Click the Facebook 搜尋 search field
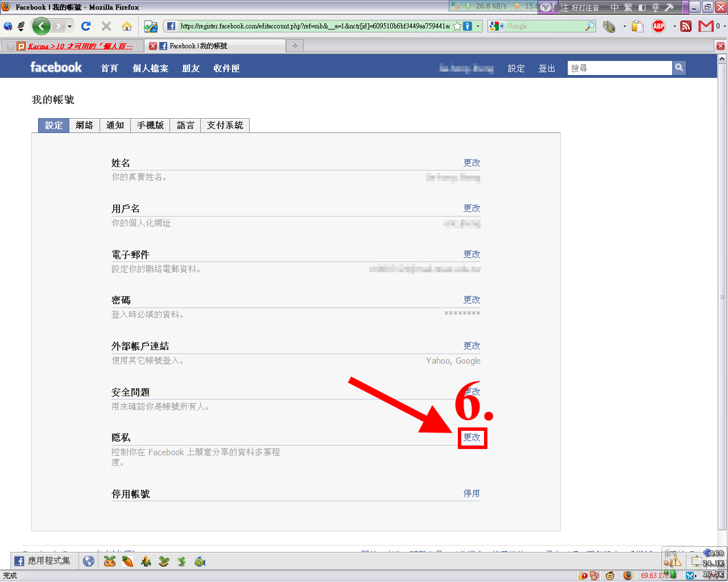728x582 pixels. pyautogui.click(x=619, y=68)
